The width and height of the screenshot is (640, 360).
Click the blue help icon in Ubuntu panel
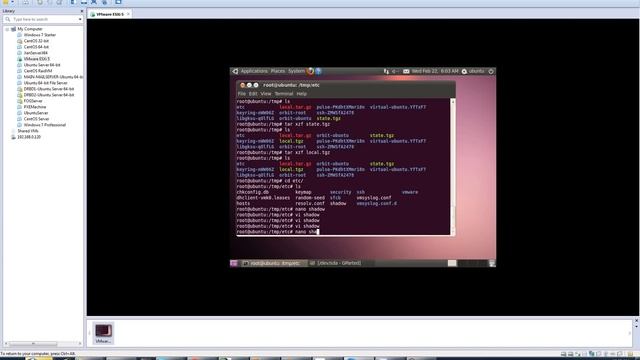click(x=318, y=71)
